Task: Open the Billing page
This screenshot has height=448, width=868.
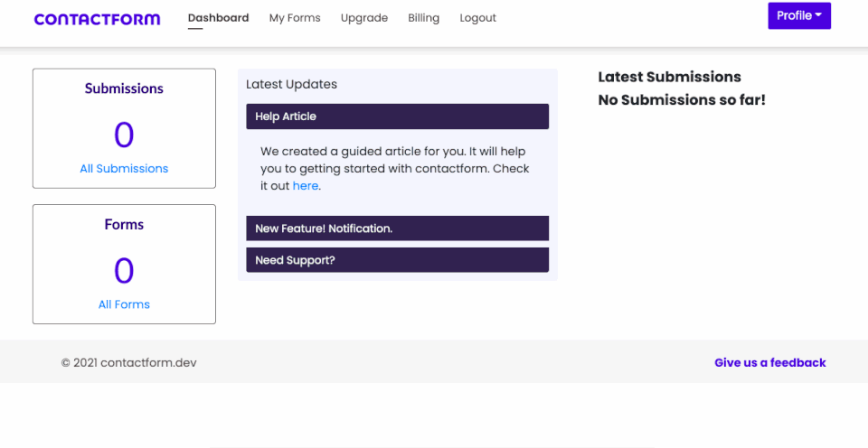Action: pyautogui.click(x=423, y=18)
